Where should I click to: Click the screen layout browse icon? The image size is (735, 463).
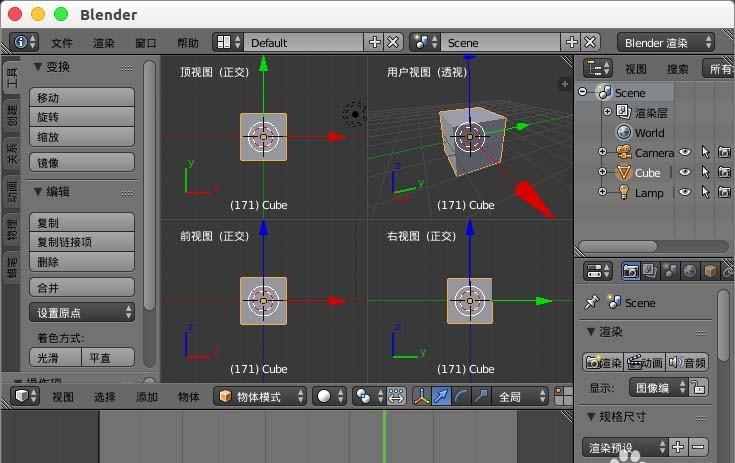(x=228, y=43)
